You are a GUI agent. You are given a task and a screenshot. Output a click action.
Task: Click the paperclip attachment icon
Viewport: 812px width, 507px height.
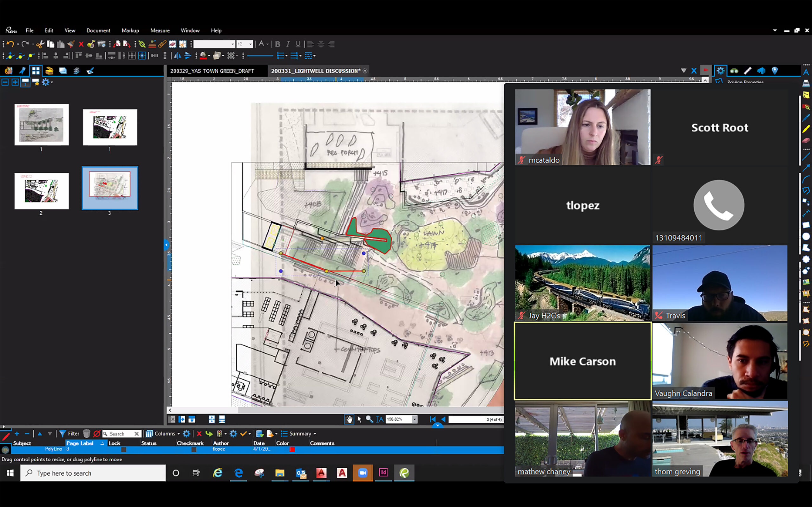tap(162, 44)
